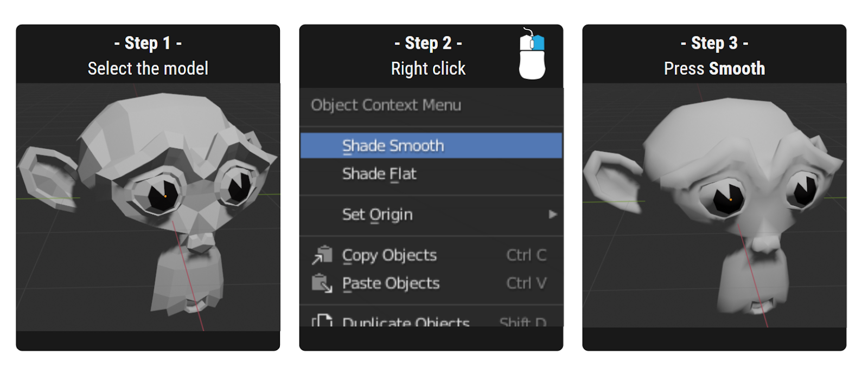Screen dimensions: 868x388
Task: Click the Duplicate Objects menu entry
Action: pos(406,321)
